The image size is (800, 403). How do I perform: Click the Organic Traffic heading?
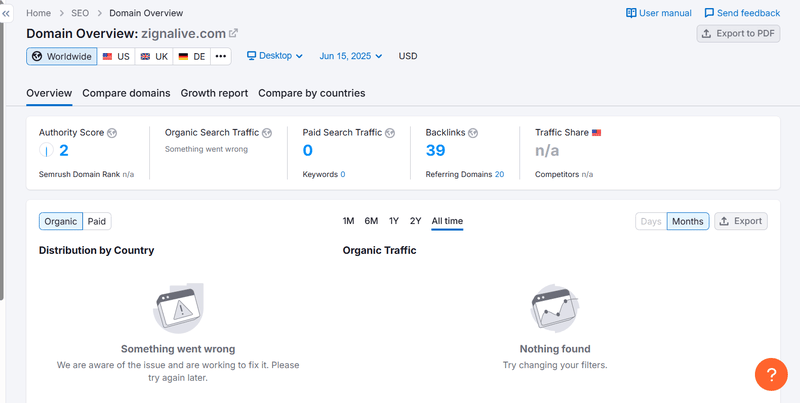click(380, 250)
